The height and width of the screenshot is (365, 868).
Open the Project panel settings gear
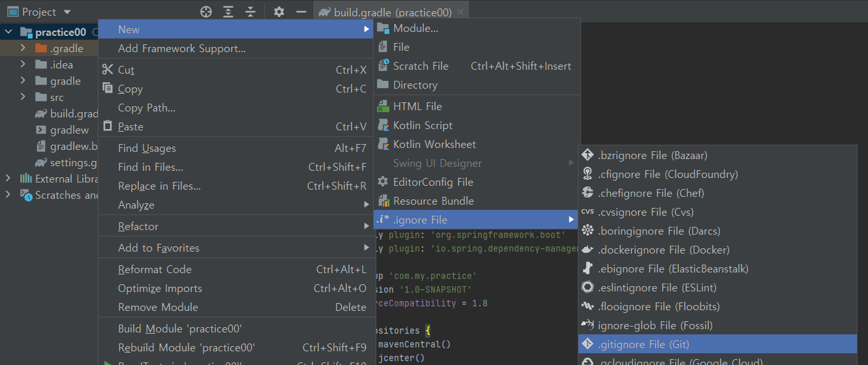279,12
